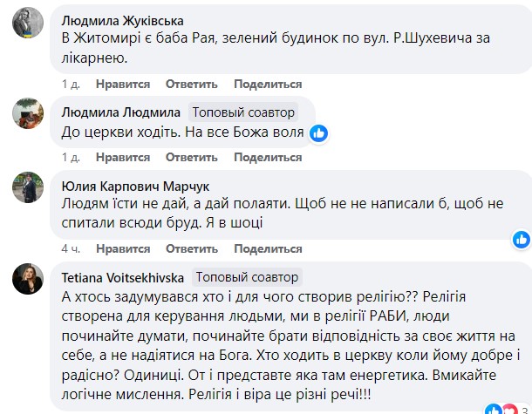This screenshot has width=532, height=414.
Task: Reply to Юлия Карпович Марчук's comment
Action: 191,249
